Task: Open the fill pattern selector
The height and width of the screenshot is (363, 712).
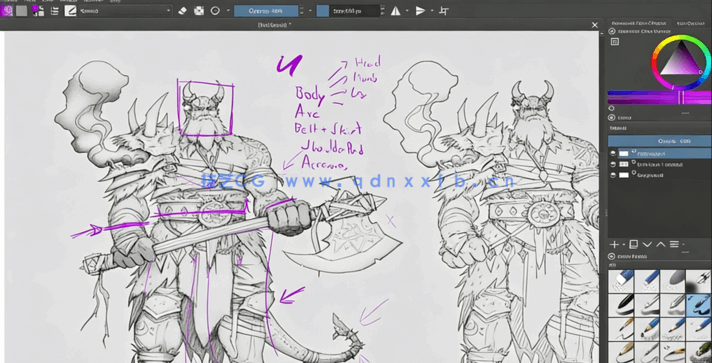Action: tap(21, 10)
